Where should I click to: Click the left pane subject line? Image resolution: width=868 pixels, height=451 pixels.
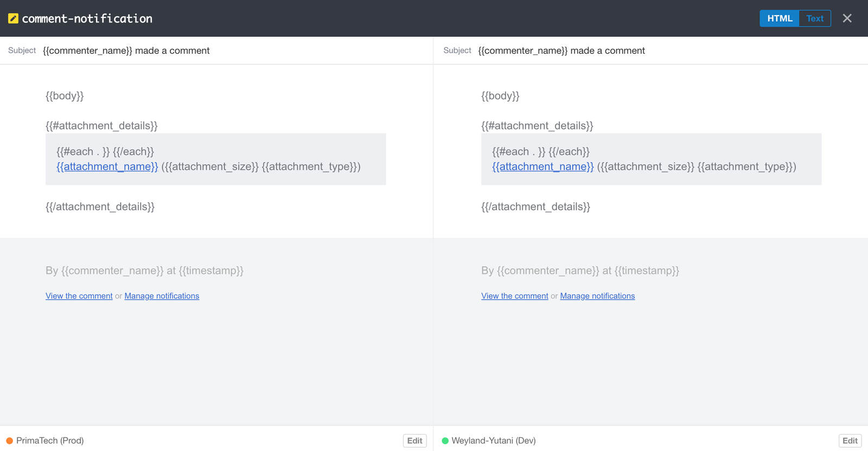pyautogui.click(x=126, y=50)
